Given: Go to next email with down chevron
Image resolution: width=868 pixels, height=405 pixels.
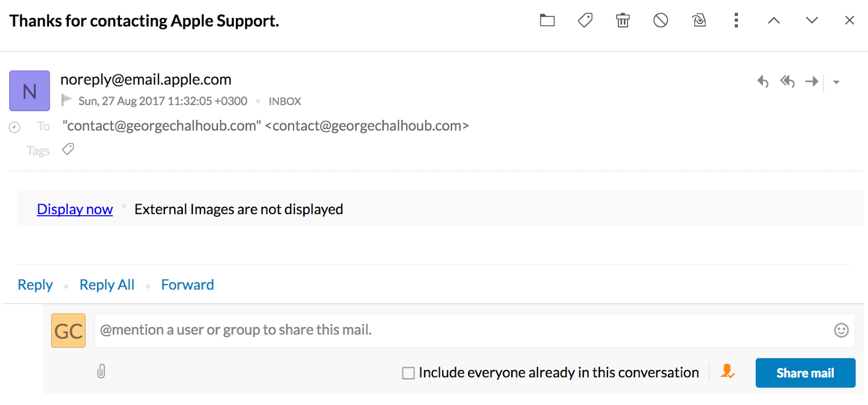Looking at the screenshot, I should pos(812,21).
